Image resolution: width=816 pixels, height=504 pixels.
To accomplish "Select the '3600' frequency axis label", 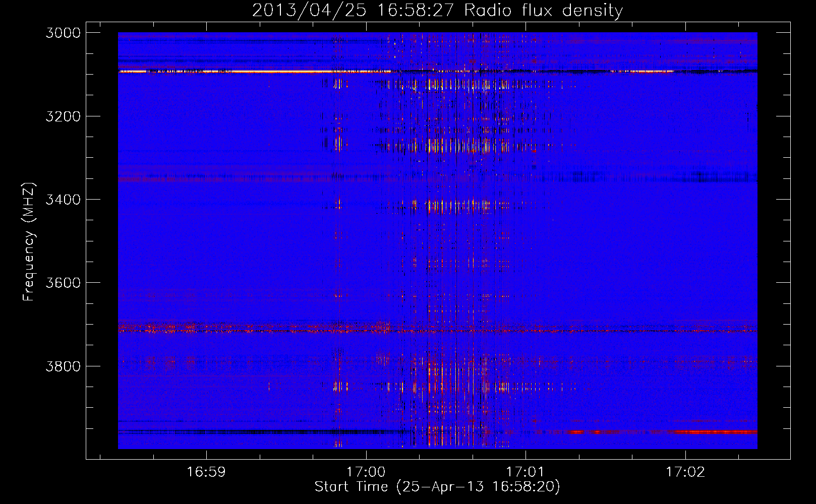I will tap(63, 283).
